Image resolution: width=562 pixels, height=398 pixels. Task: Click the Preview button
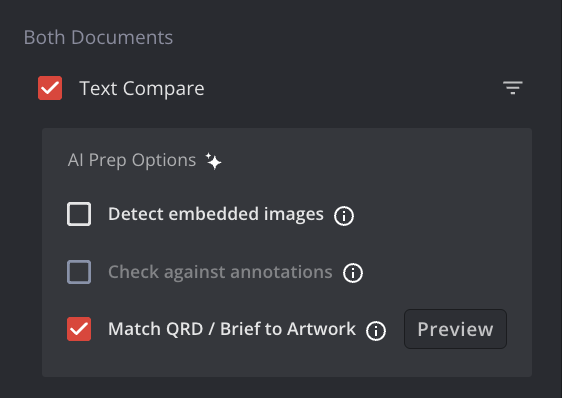coord(455,329)
